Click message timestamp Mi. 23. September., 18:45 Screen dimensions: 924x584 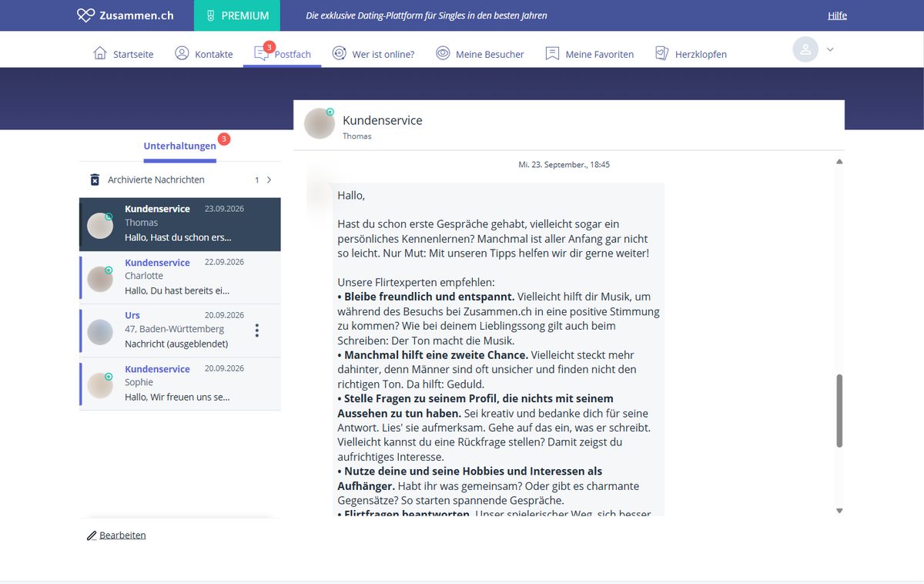tap(564, 165)
